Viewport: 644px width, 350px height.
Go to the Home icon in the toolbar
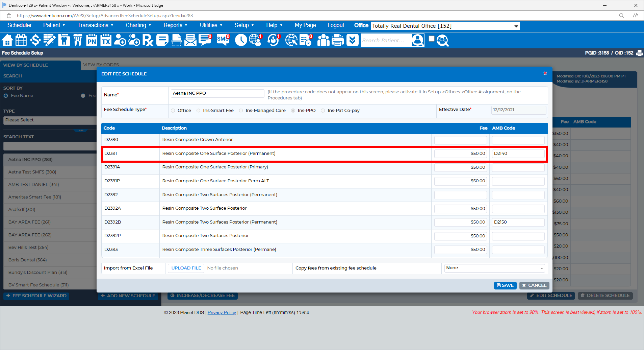tap(7, 40)
